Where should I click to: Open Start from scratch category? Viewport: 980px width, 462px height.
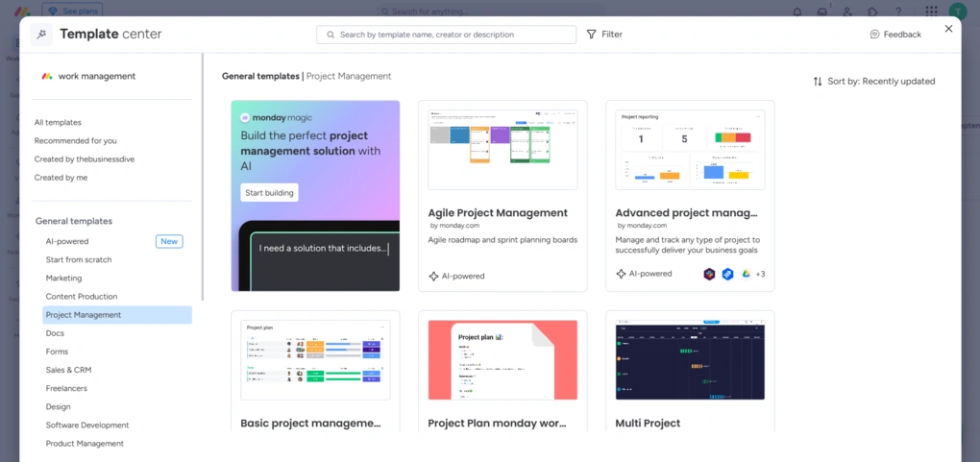(x=79, y=259)
